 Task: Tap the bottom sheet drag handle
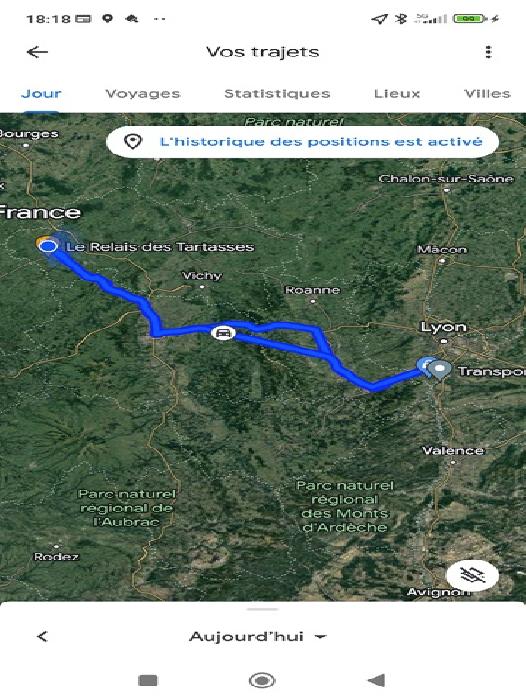[x=262, y=609]
